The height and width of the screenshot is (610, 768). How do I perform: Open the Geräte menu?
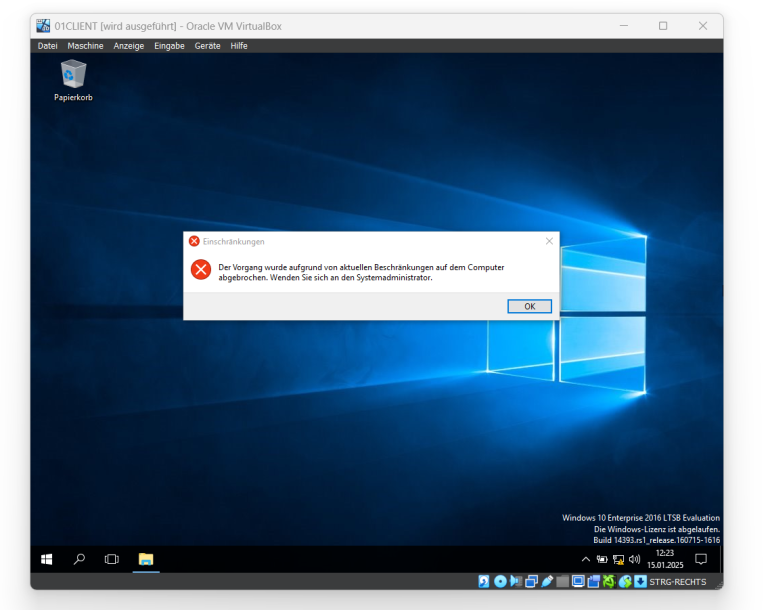[x=207, y=46]
